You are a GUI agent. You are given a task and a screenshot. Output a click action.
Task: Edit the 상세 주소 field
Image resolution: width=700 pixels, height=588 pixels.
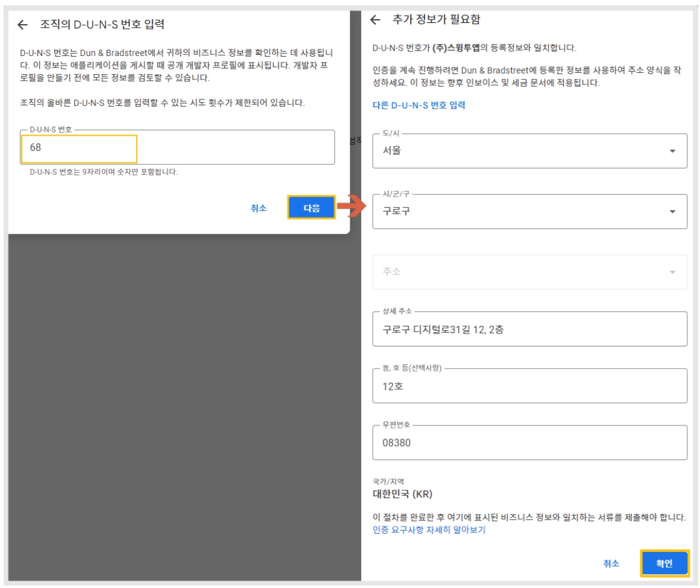coord(529,330)
